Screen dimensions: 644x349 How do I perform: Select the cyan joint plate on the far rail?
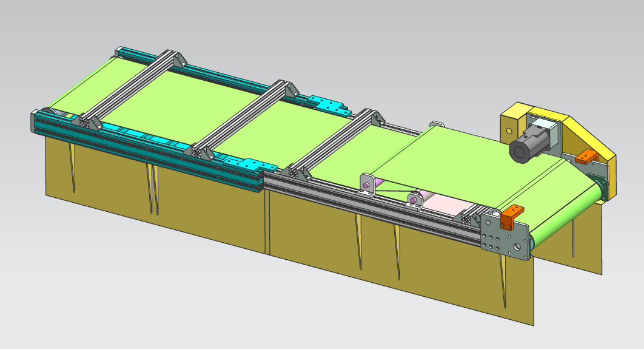coord(329,105)
